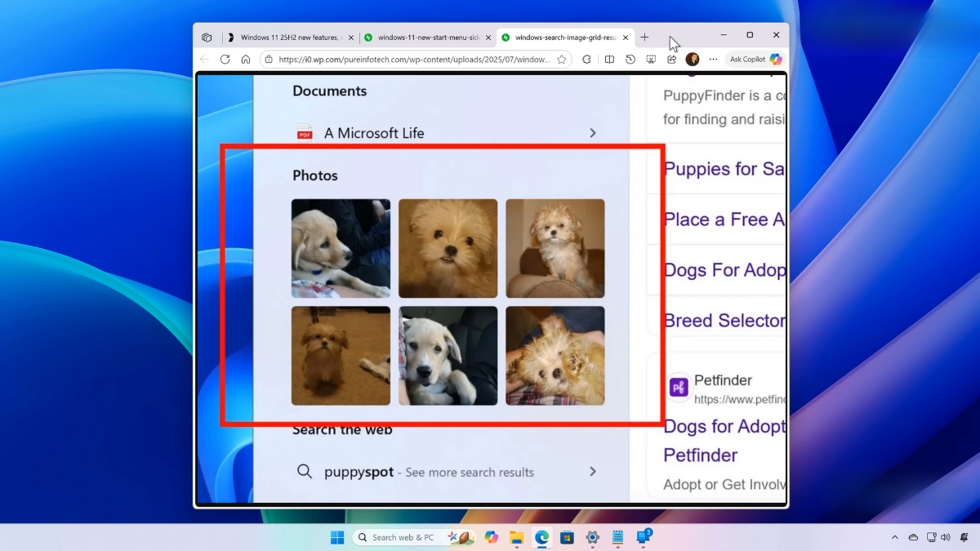980x551 pixels.
Task: Open volume tray icon
Action: point(945,537)
